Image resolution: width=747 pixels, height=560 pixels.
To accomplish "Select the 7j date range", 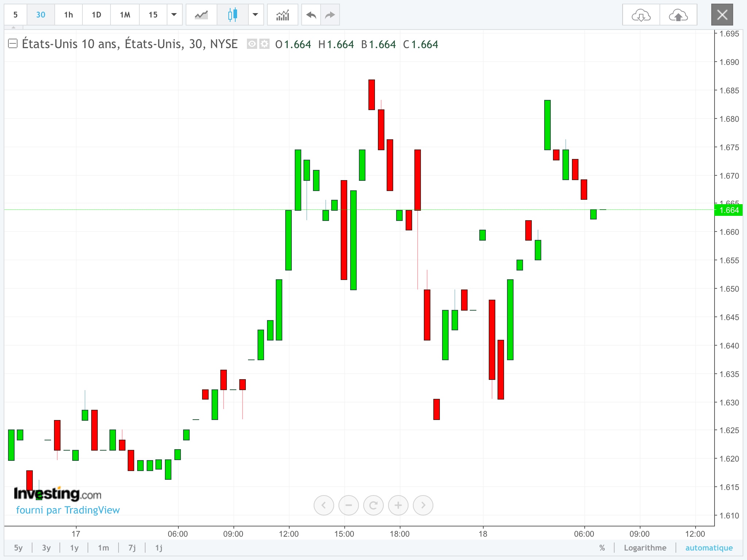I will tap(132, 548).
